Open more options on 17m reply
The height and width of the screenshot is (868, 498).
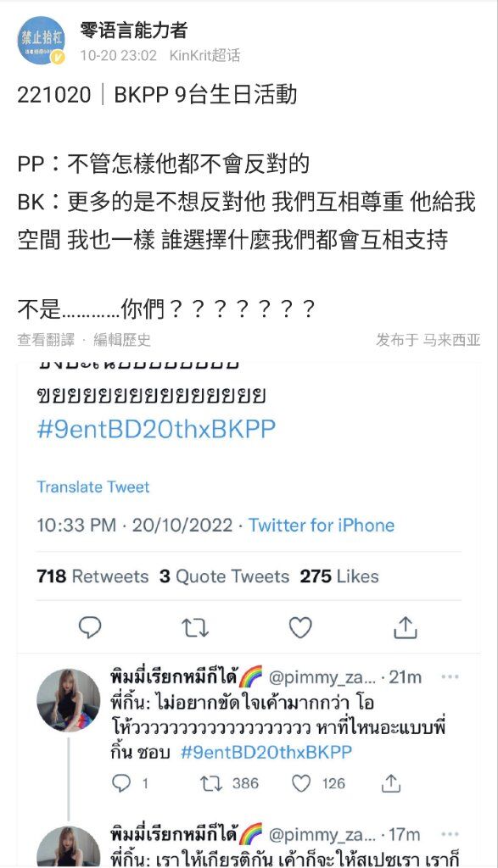click(x=450, y=834)
